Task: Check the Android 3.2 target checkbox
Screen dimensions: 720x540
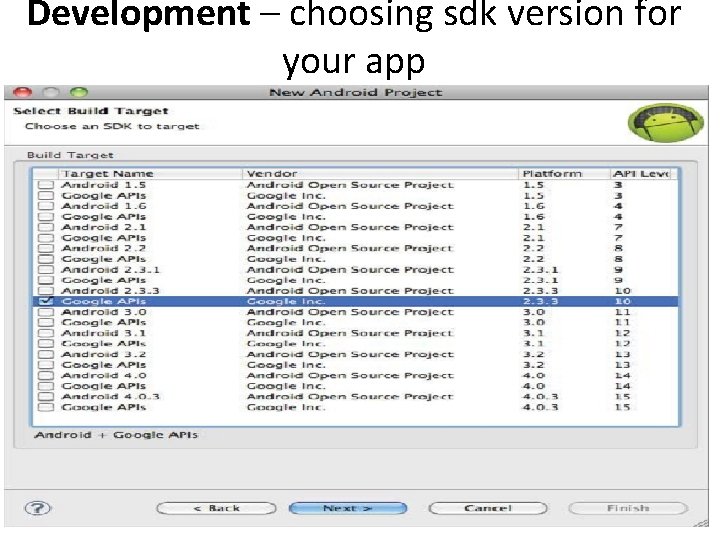Action: [x=46, y=354]
